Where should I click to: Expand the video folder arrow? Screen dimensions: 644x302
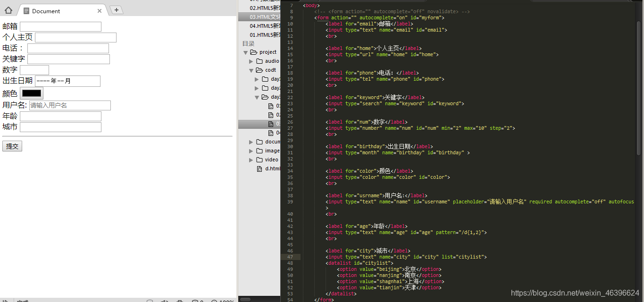point(251,160)
